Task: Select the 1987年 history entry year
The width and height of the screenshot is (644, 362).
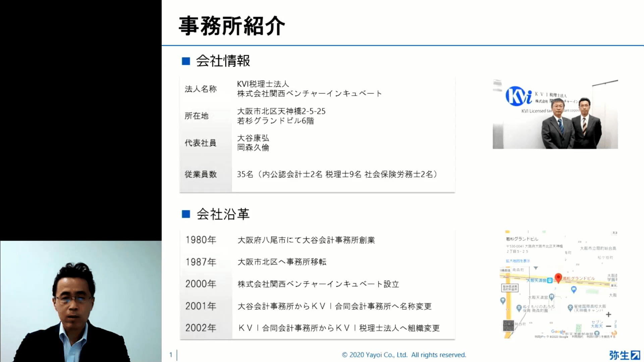Action: click(x=201, y=262)
